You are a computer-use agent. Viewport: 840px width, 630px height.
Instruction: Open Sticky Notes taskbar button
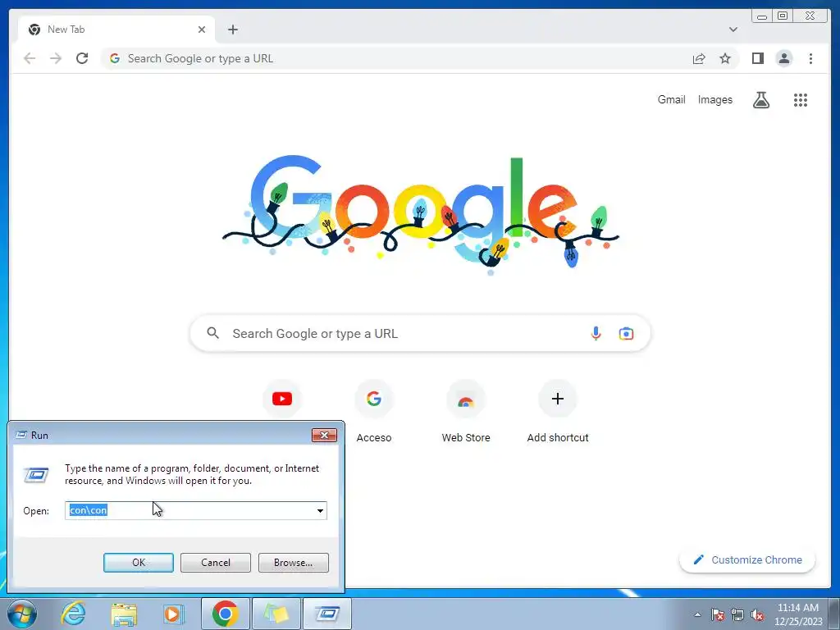[276, 614]
